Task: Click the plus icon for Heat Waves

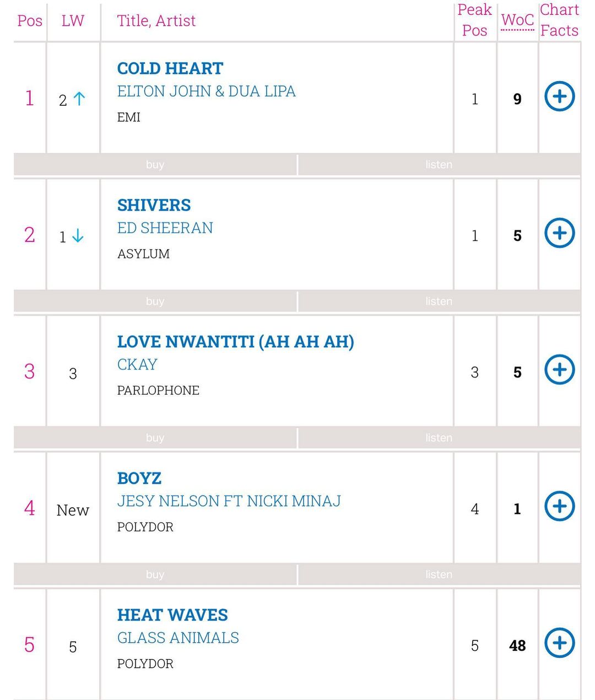Action: pos(559,643)
